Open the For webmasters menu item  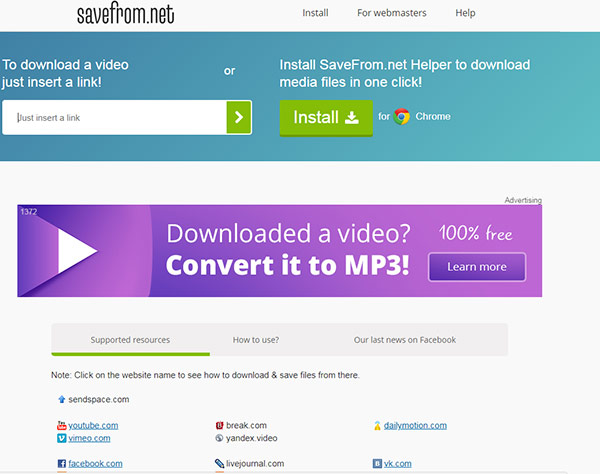point(392,13)
